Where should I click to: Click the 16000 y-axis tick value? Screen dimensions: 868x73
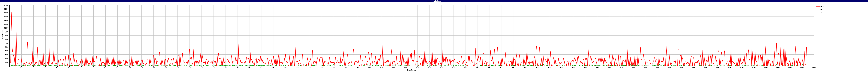click(x=6, y=5)
